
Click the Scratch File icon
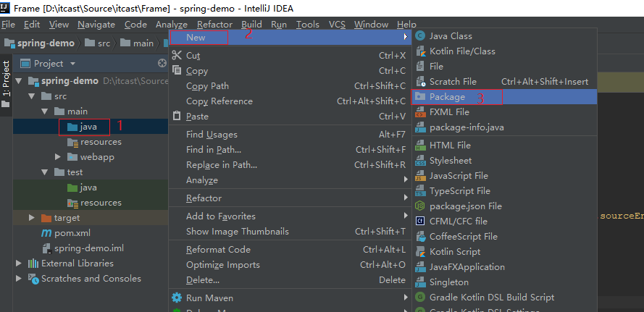pos(420,82)
